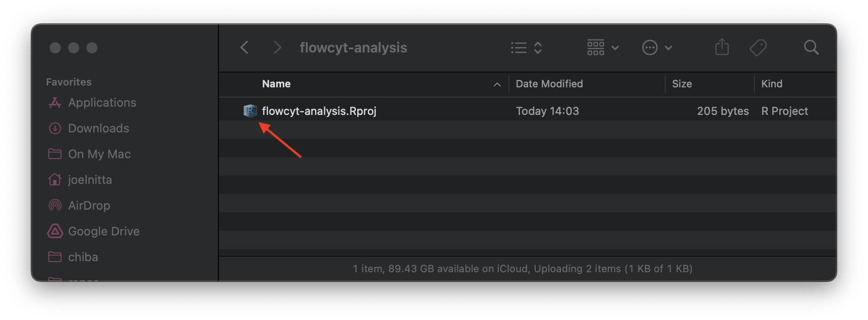This screenshot has height=320, width=868.
Task: Open Applications in the sidebar
Action: [x=102, y=103]
